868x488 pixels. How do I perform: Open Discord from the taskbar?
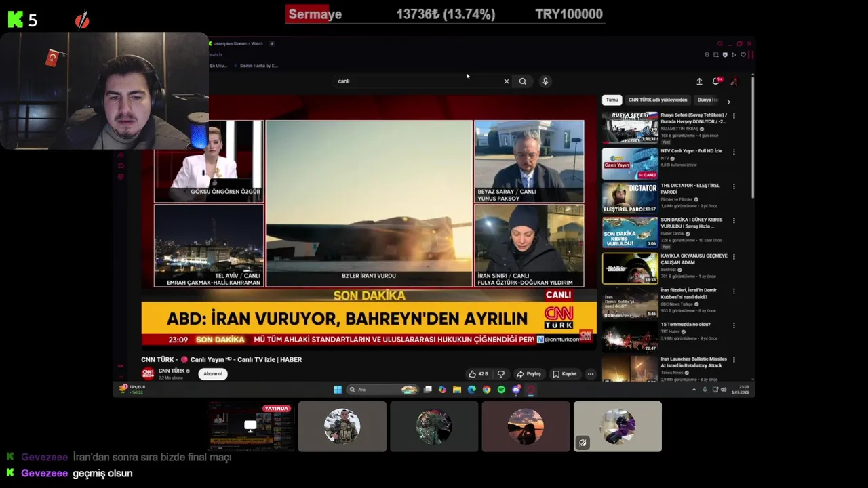point(516,390)
